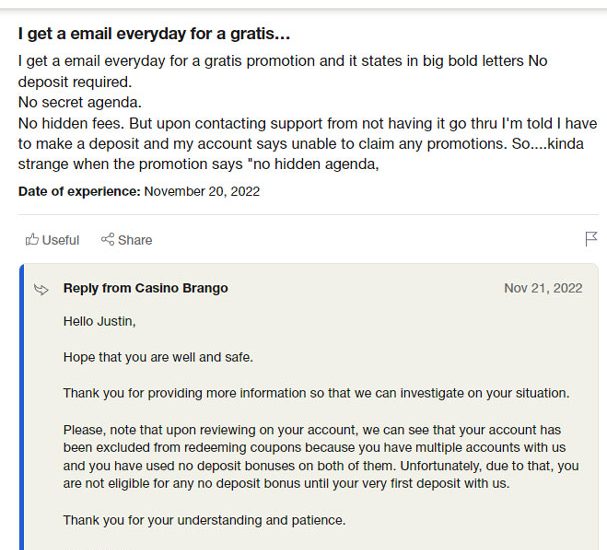Click the reply arrow icon beside Casino Brango

tap(41, 289)
